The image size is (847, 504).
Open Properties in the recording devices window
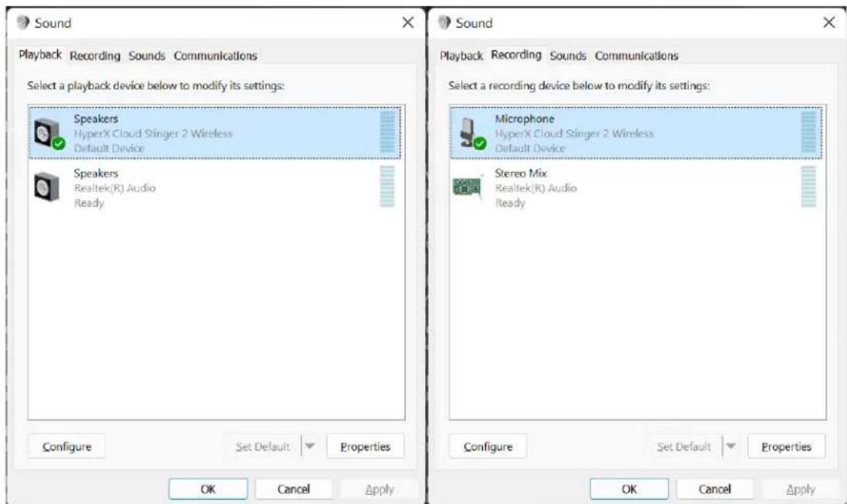coord(786,446)
